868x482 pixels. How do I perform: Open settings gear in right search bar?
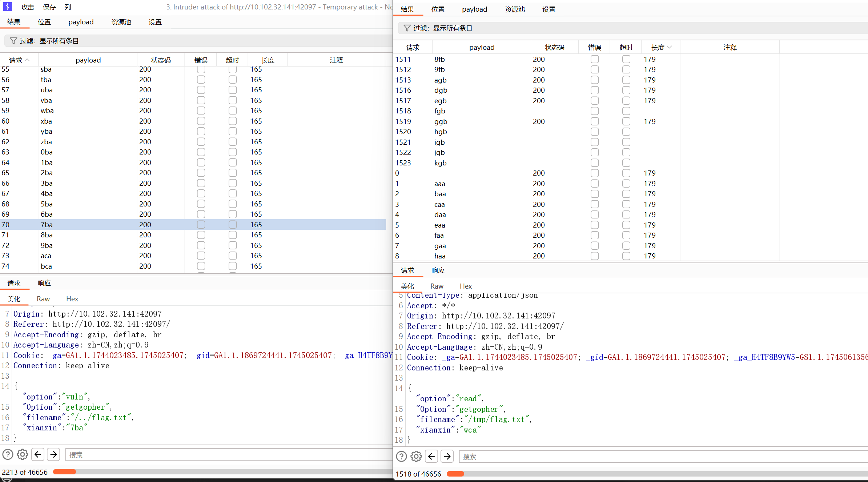click(416, 456)
